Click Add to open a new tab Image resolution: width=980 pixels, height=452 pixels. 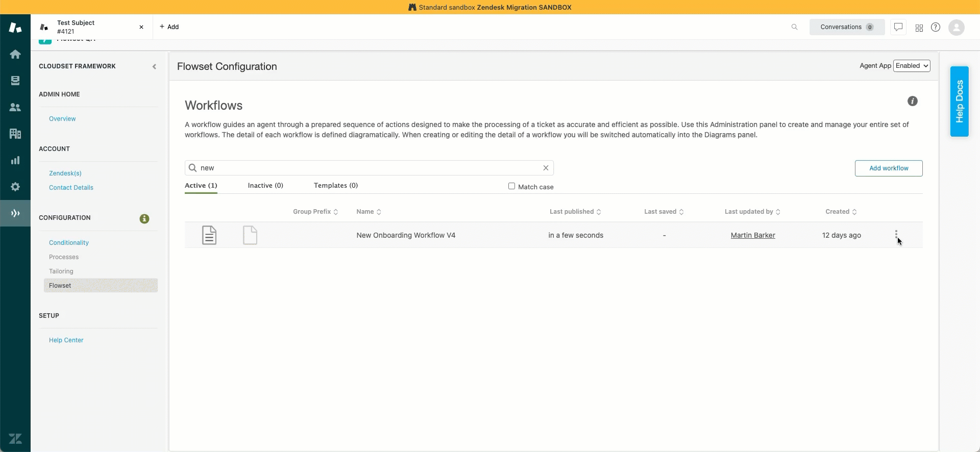[169, 27]
